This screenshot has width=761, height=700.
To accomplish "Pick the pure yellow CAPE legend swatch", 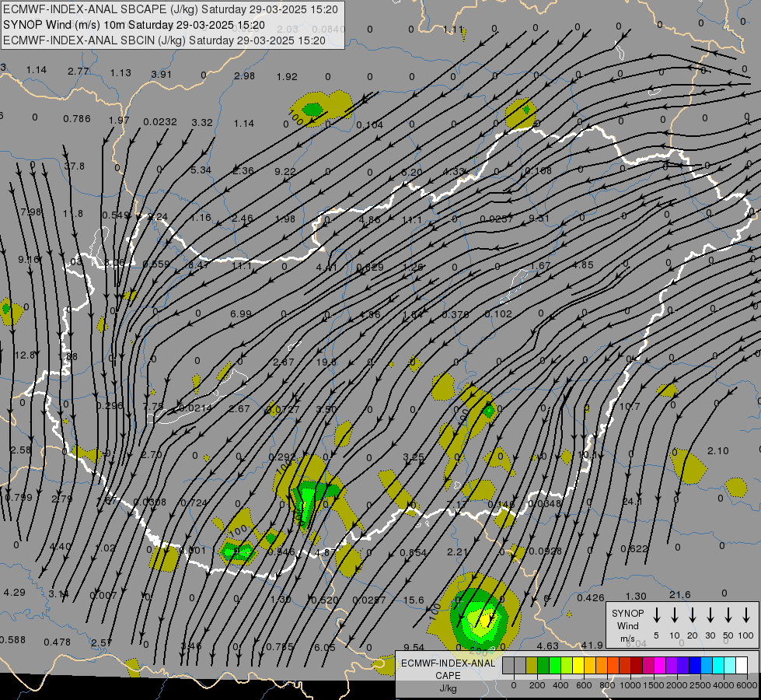I will pyautogui.click(x=578, y=665).
